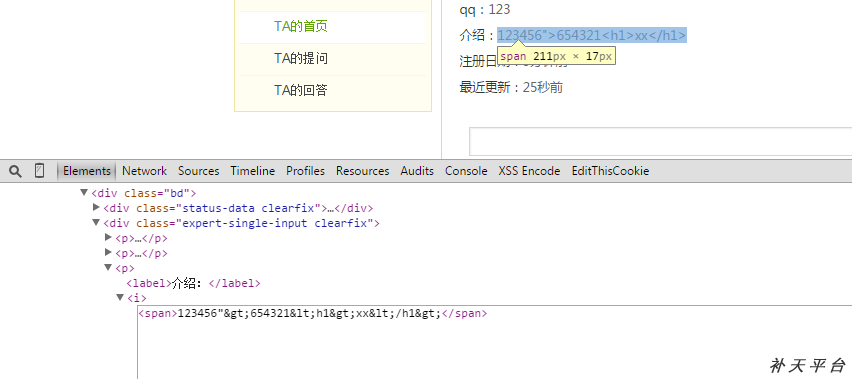Image resolution: width=852 pixels, height=379 pixels.
Task: Switch to the Audits tab
Action: coord(417,171)
